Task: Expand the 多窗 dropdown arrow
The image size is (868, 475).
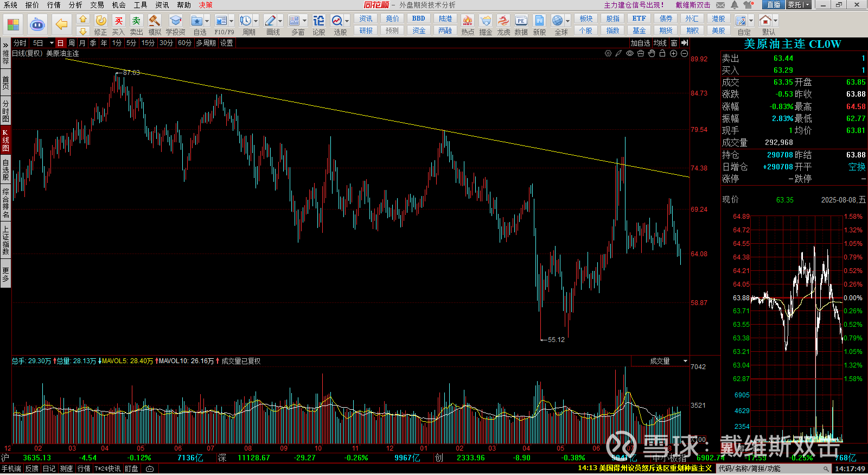Action: tap(305, 21)
